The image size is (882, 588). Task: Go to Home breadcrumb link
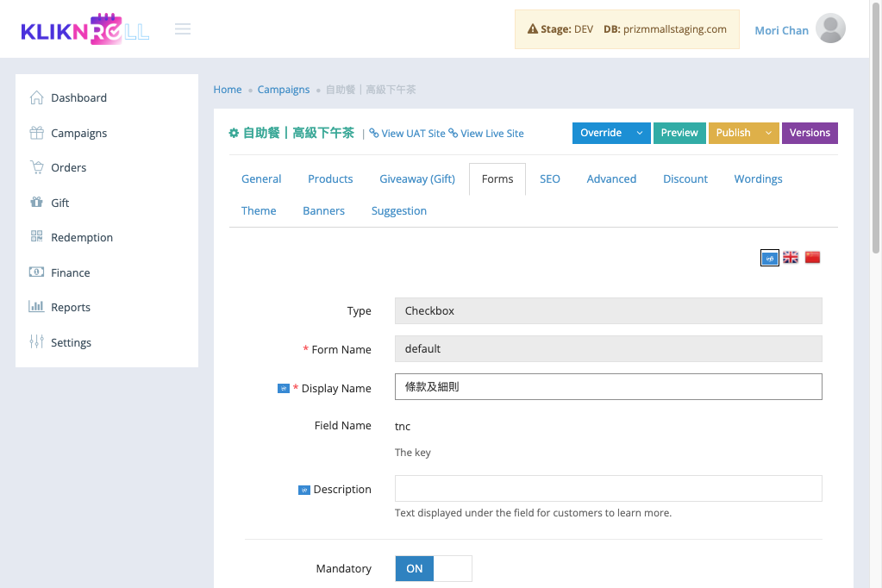tap(228, 90)
